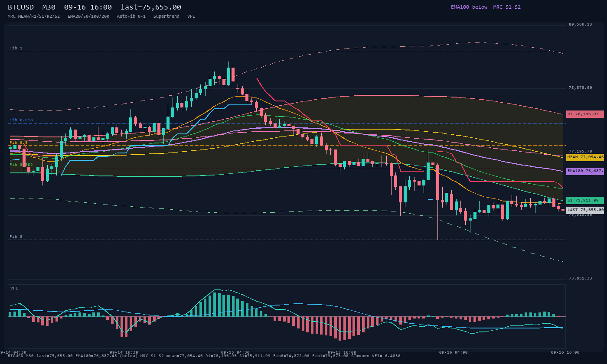The height and width of the screenshot is (364, 607).
Task: Click the 78,878.00 price axis label
Action: 580,88
